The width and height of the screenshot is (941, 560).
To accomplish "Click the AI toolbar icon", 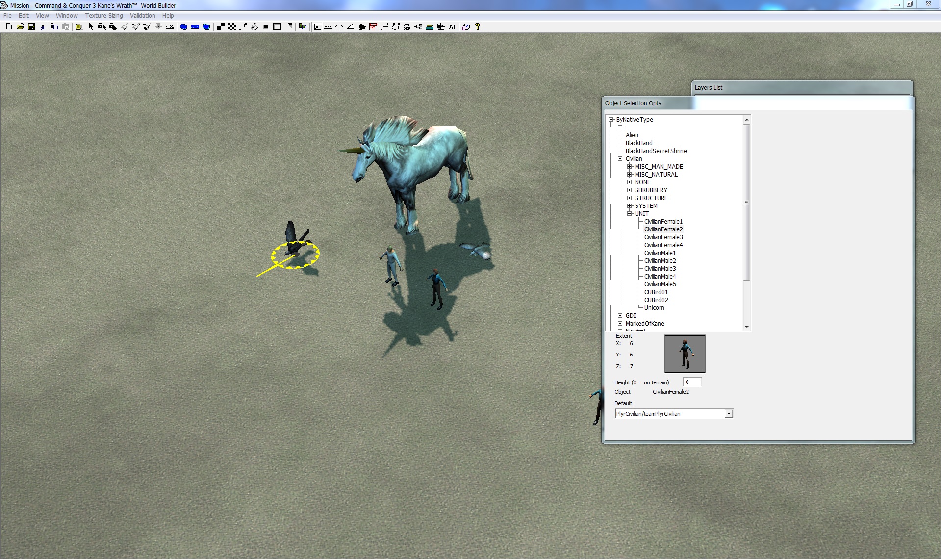I will 452,27.
